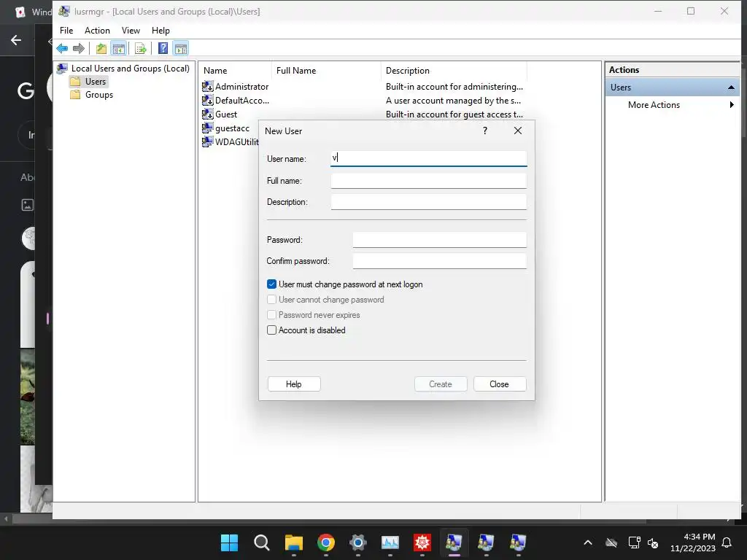Open the Help menu

(x=160, y=31)
